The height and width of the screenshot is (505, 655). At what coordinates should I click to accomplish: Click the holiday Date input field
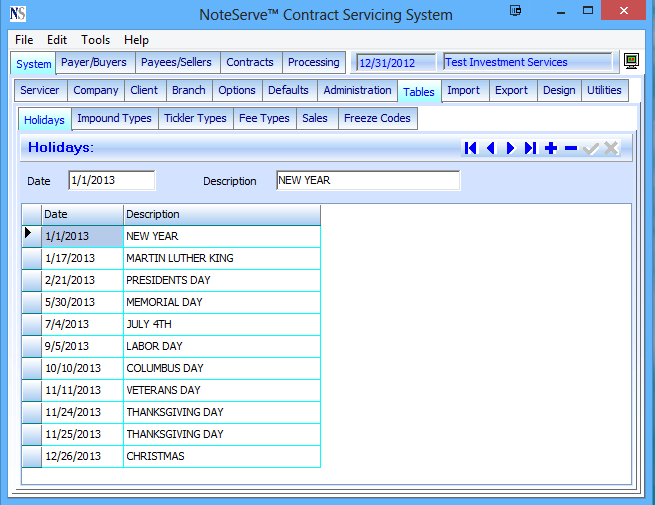(111, 181)
